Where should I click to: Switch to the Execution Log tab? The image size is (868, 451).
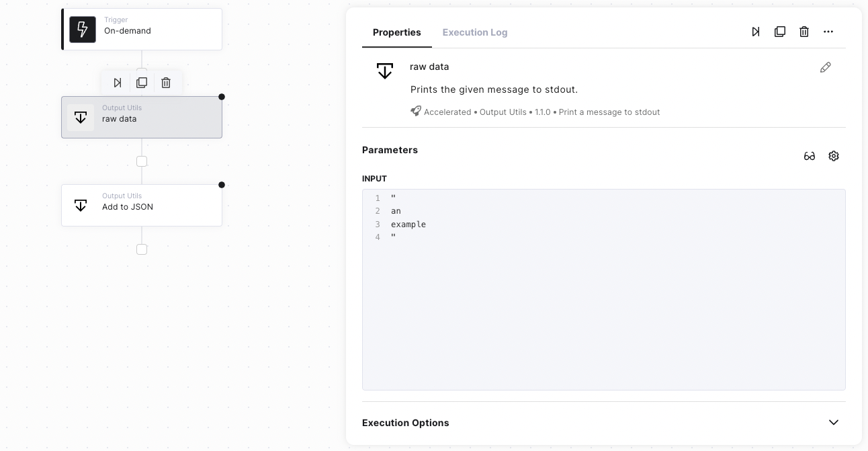tap(475, 32)
